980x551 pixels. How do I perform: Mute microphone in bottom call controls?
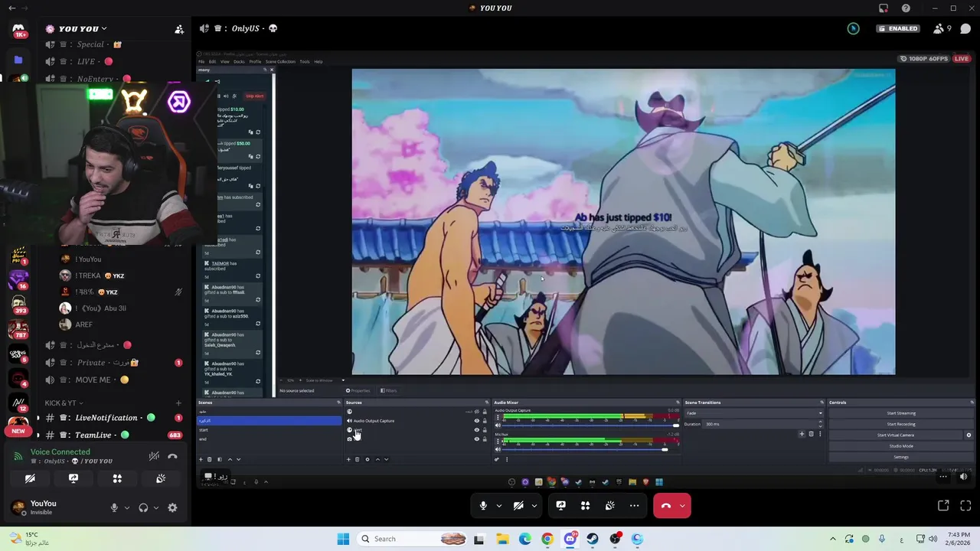(x=483, y=505)
